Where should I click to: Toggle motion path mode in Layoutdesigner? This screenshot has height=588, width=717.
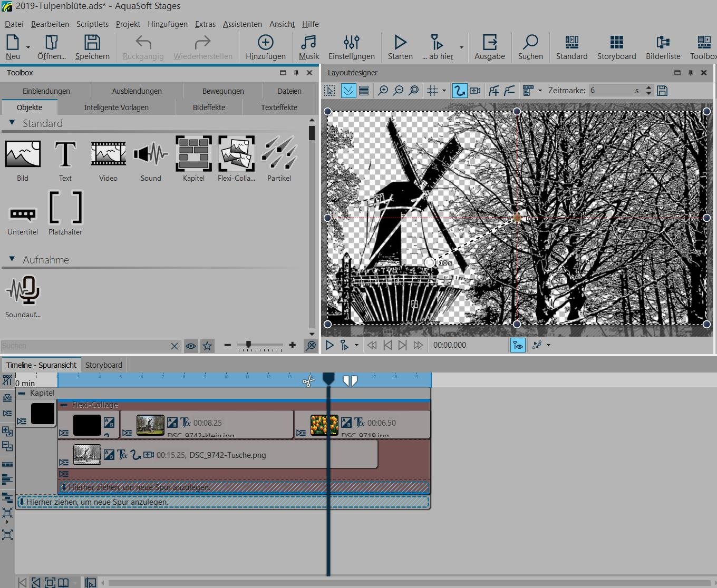459,91
